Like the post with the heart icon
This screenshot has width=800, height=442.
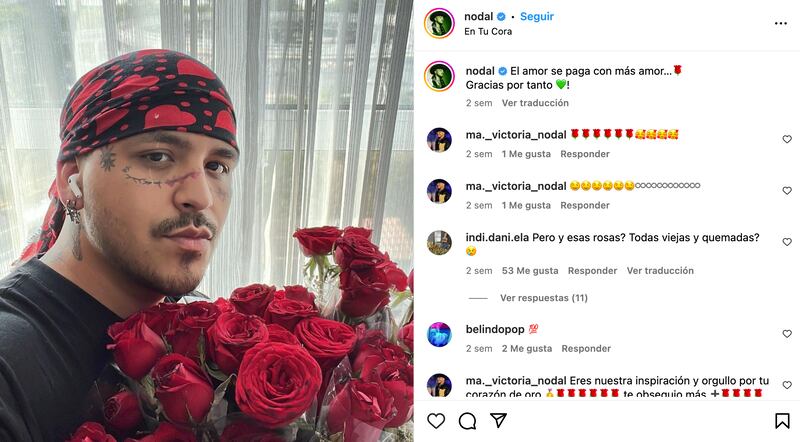[436, 421]
